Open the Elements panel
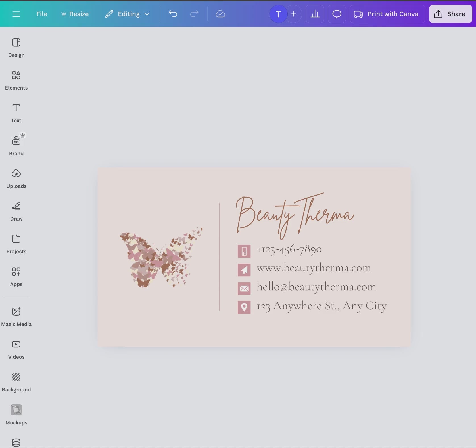 16,80
